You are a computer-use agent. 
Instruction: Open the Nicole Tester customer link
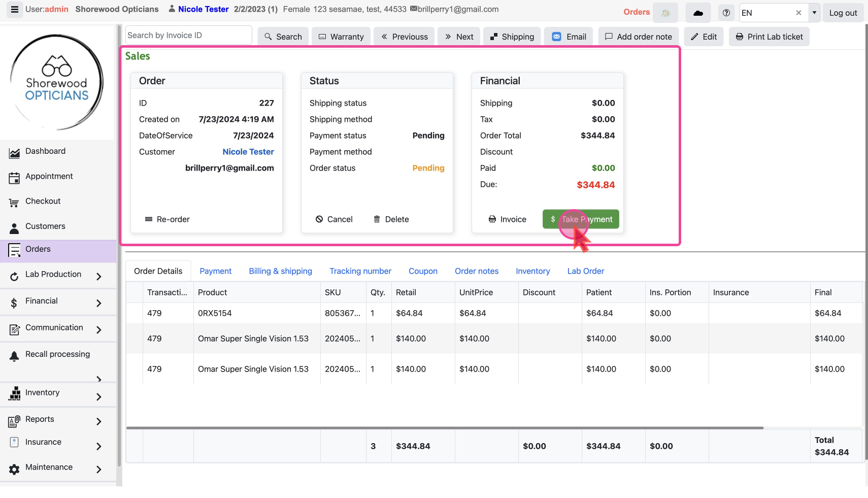[x=248, y=152]
